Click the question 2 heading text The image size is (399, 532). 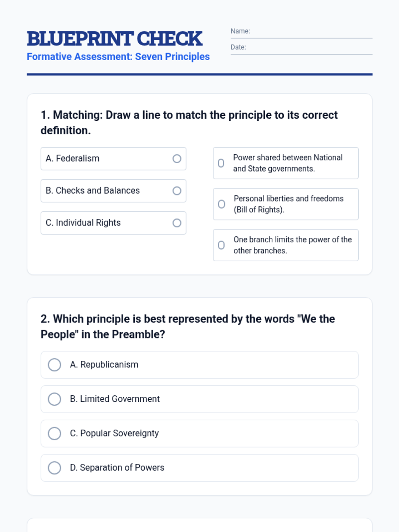point(188,327)
